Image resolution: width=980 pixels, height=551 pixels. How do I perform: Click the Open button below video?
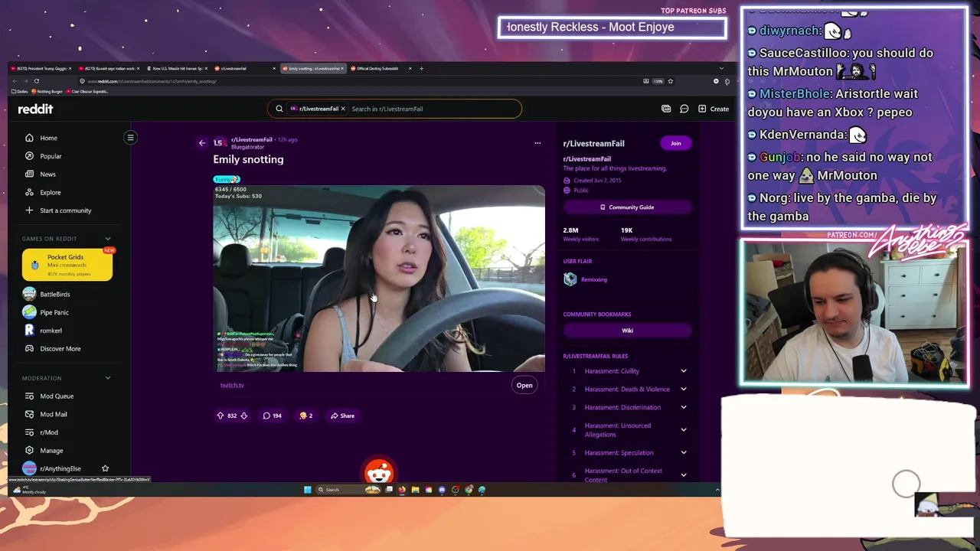pos(524,386)
